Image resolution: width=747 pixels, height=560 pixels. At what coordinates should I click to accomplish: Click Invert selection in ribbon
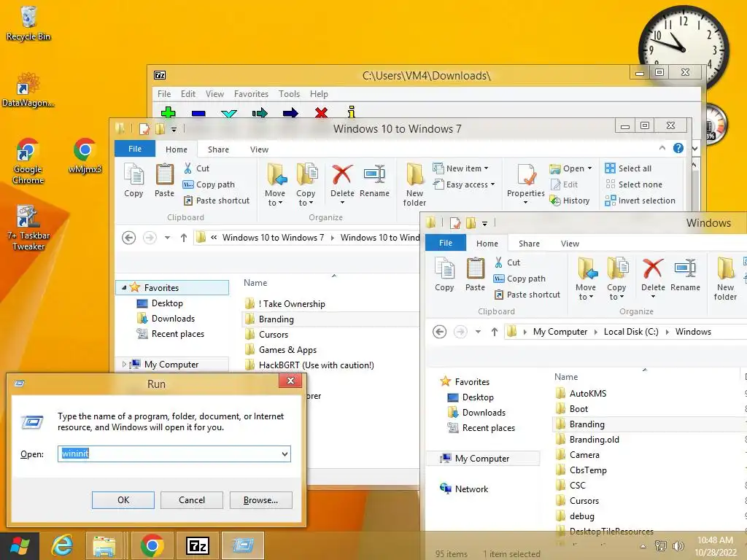[x=640, y=201]
